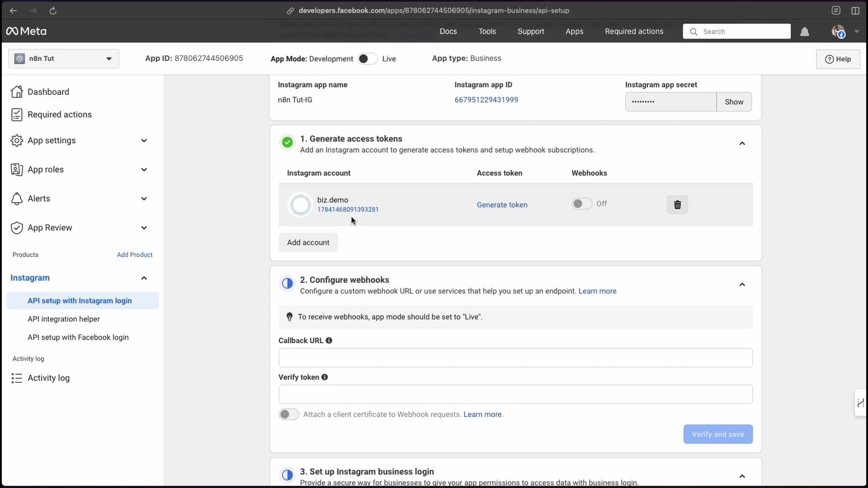
Task: Collapse the Generate access tokens section
Action: 742,143
